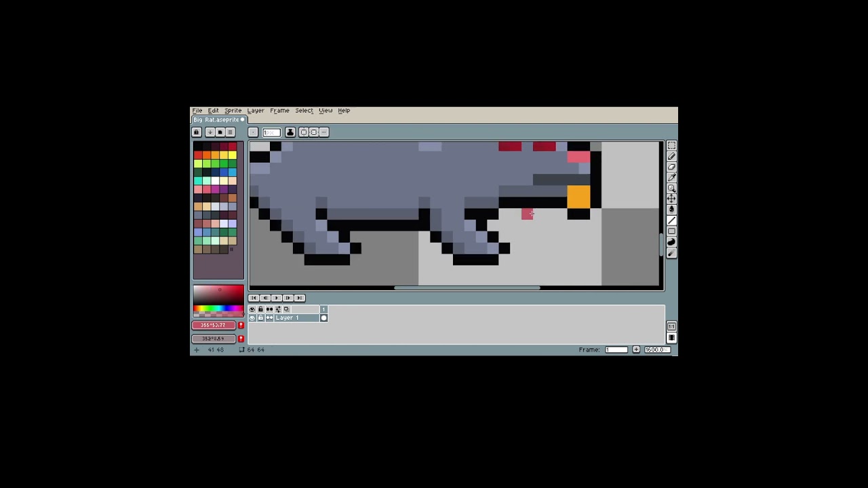The width and height of the screenshot is (868, 488).
Task: Select the Rectangle shape tool
Action: [x=671, y=231]
